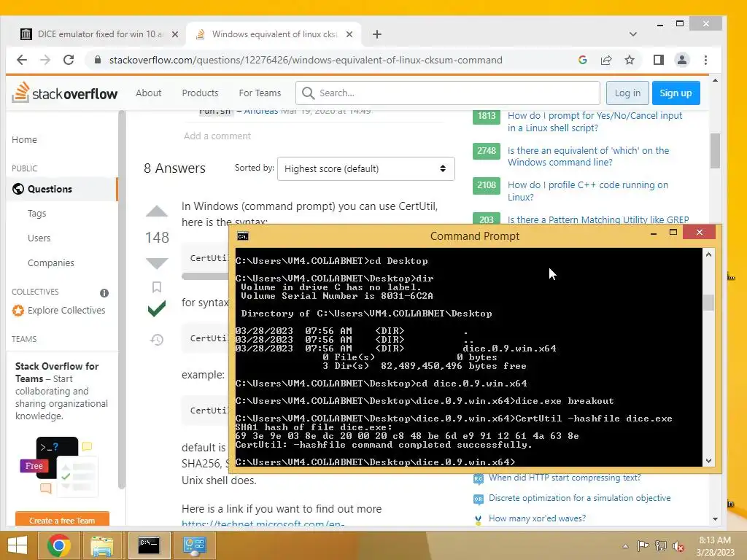Open Chrome from the taskbar

click(58, 545)
